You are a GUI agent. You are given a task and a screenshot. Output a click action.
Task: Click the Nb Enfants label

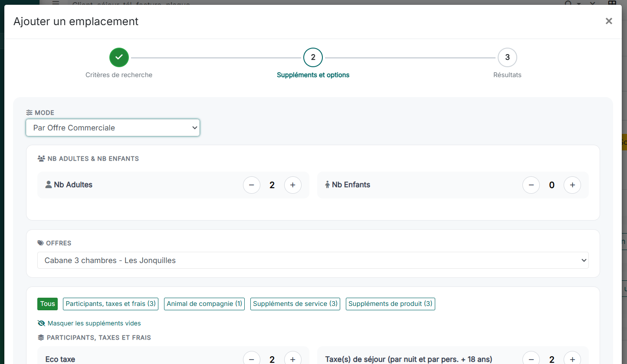pos(351,185)
